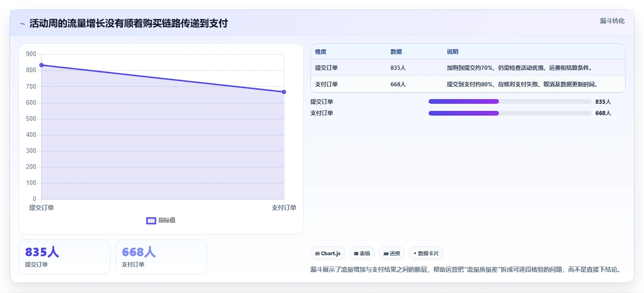Click the 提交订单 progress row label
Screen dimensions: 644x293
click(322, 101)
